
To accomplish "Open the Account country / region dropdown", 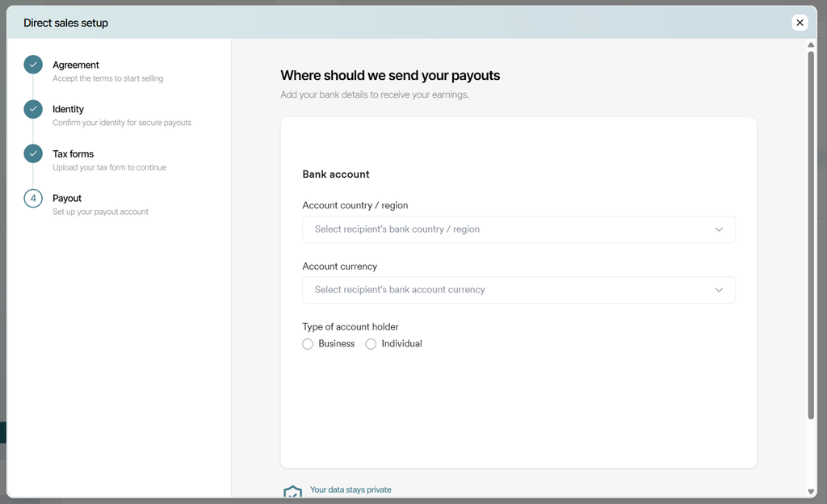I will (x=518, y=229).
